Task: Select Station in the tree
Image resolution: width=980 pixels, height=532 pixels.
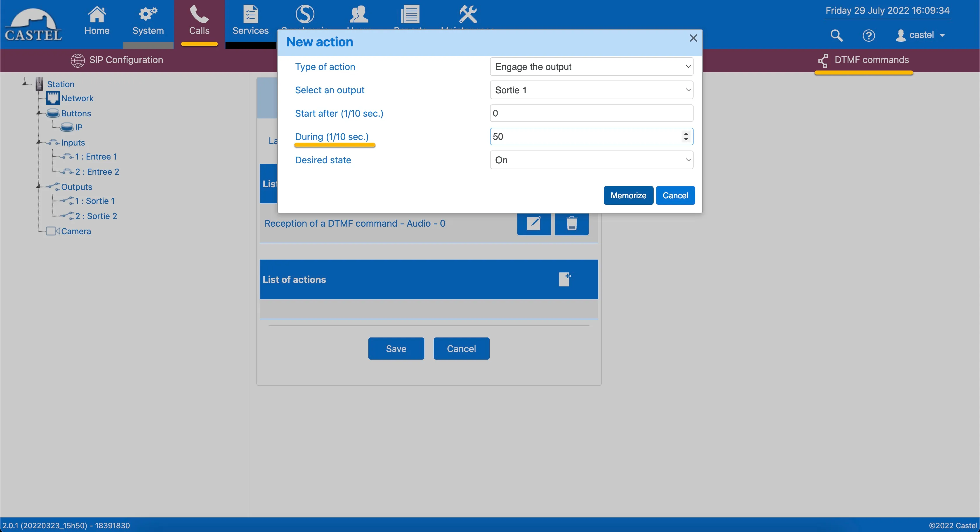Action: coord(60,84)
